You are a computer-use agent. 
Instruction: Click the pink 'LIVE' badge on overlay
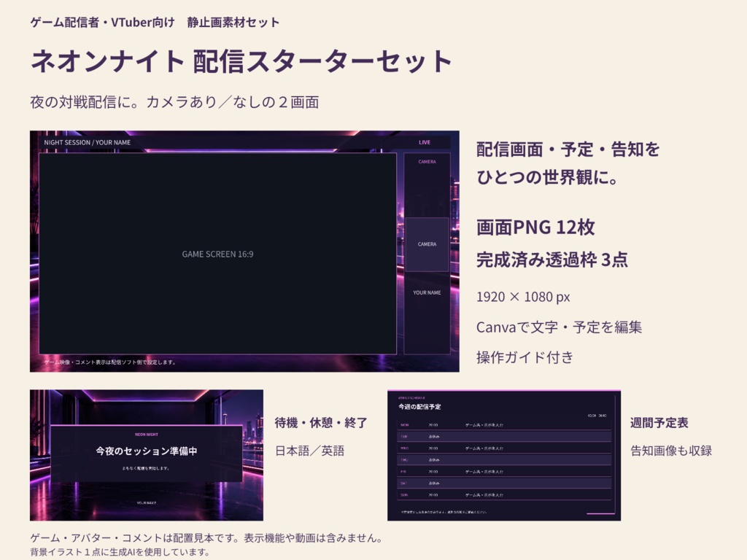(425, 142)
